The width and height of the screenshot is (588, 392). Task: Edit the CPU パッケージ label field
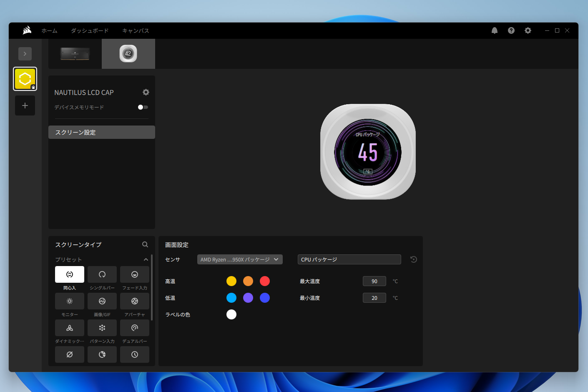(349, 259)
